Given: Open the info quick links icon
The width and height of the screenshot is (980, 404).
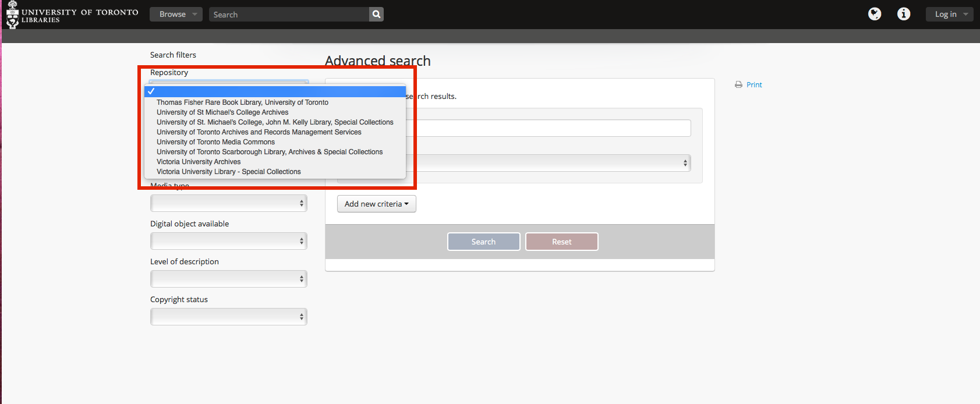Looking at the screenshot, I should [904, 14].
